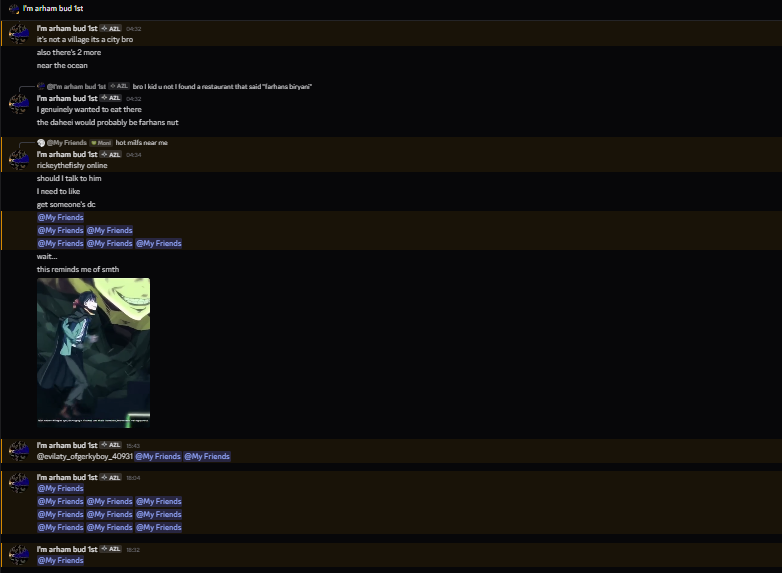Click the single @My Friends mention after "get someone's dc"
The height and width of the screenshot is (573, 782).
coord(60,217)
